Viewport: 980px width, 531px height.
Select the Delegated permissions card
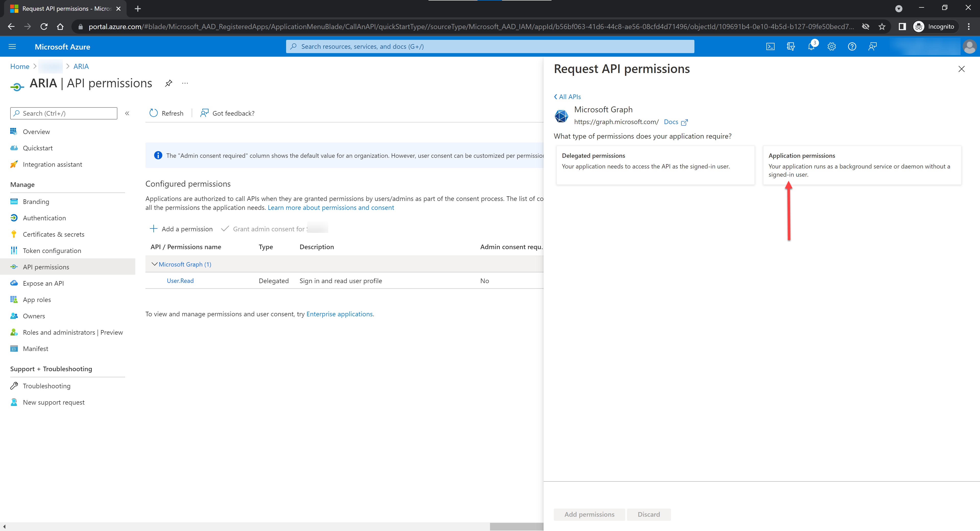[655, 165]
